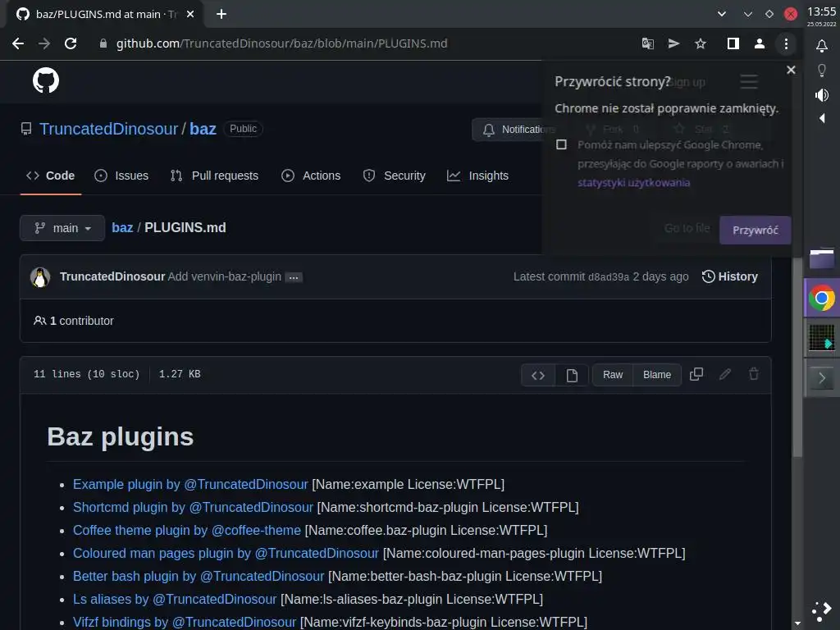The height and width of the screenshot is (630, 840).
Task: Click the delete file trash icon
Action: [754, 374]
